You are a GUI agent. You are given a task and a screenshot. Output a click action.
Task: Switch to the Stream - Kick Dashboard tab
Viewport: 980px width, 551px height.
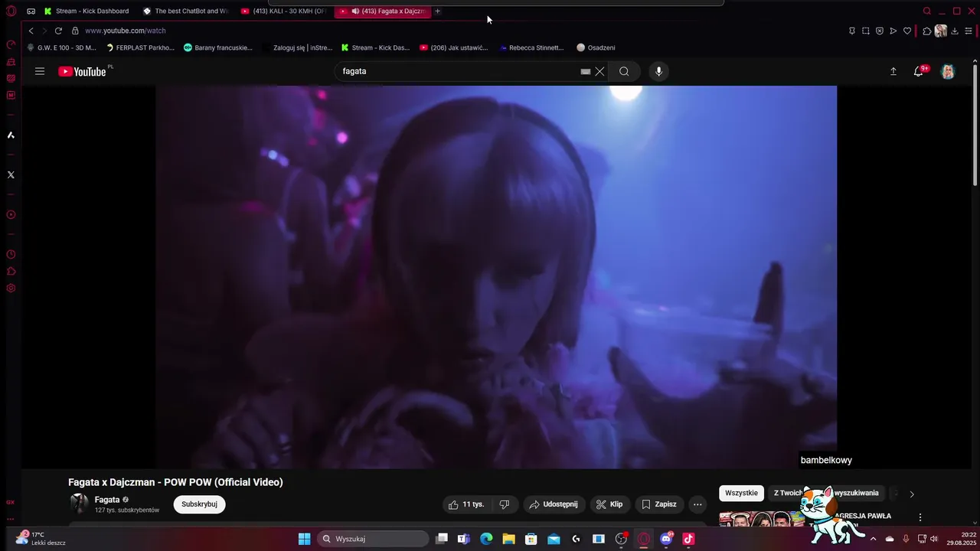point(87,11)
